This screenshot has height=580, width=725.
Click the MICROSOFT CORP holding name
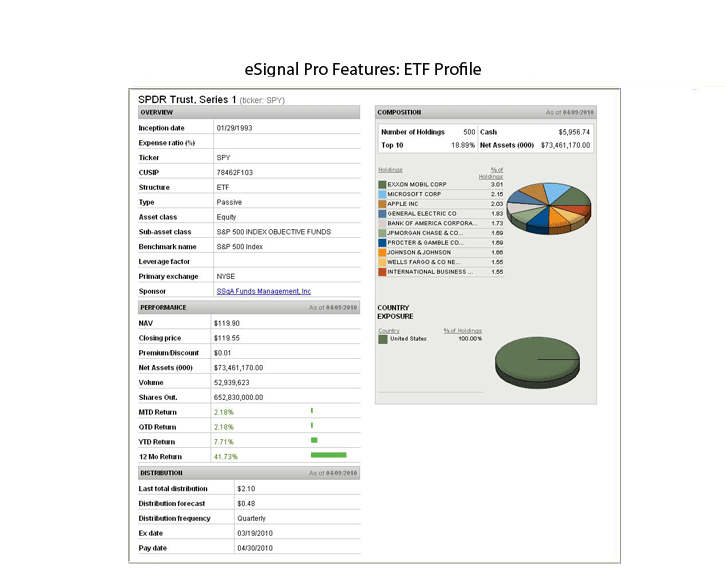(x=414, y=194)
